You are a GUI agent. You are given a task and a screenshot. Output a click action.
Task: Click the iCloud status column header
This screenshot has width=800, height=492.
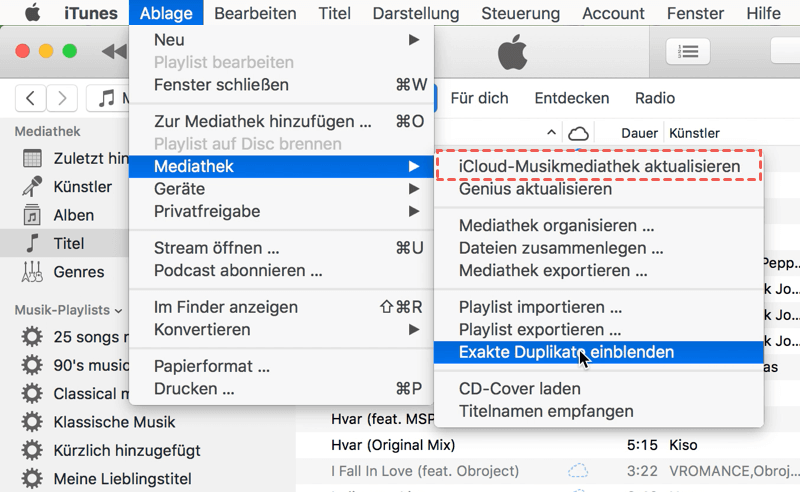coord(577,133)
